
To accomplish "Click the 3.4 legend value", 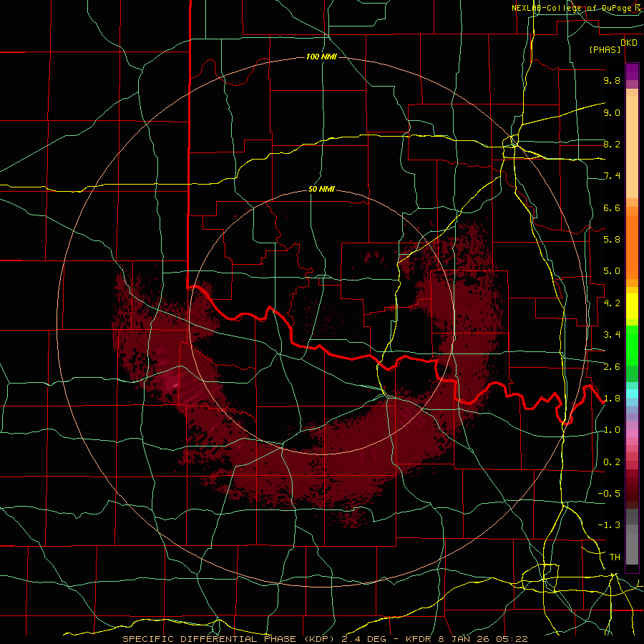I will (x=612, y=335).
